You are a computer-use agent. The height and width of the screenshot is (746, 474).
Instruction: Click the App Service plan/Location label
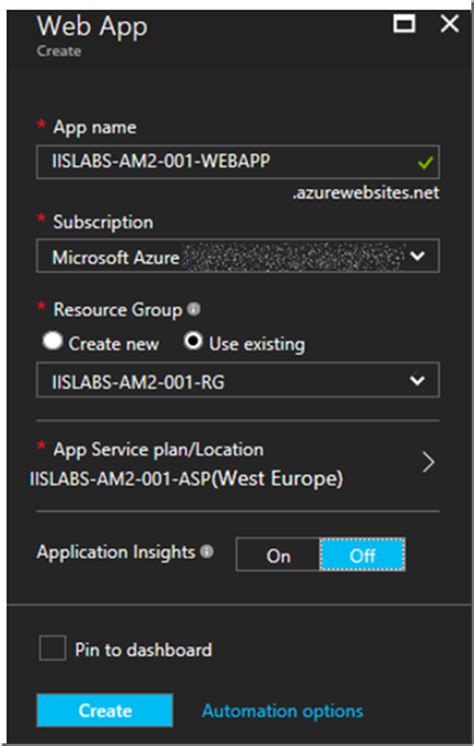[x=158, y=449]
